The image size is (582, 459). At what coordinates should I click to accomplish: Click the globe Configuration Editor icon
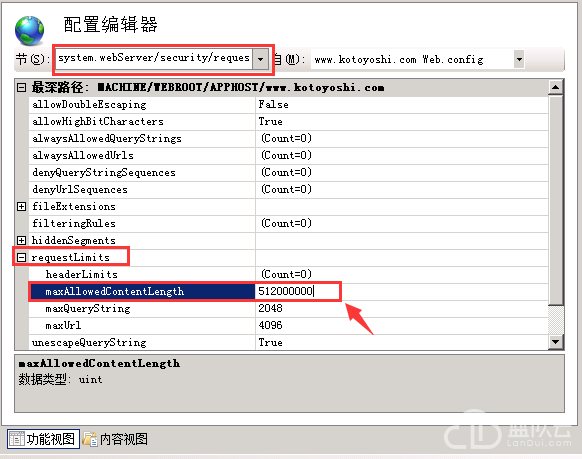coord(29,30)
